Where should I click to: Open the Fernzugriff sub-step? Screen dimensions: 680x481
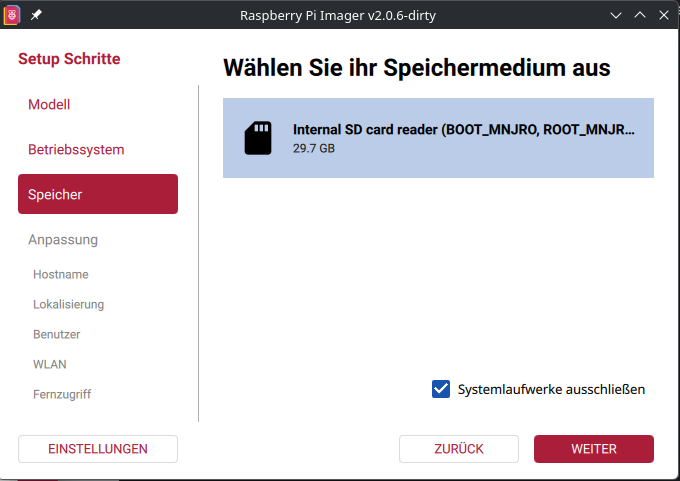[62, 394]
